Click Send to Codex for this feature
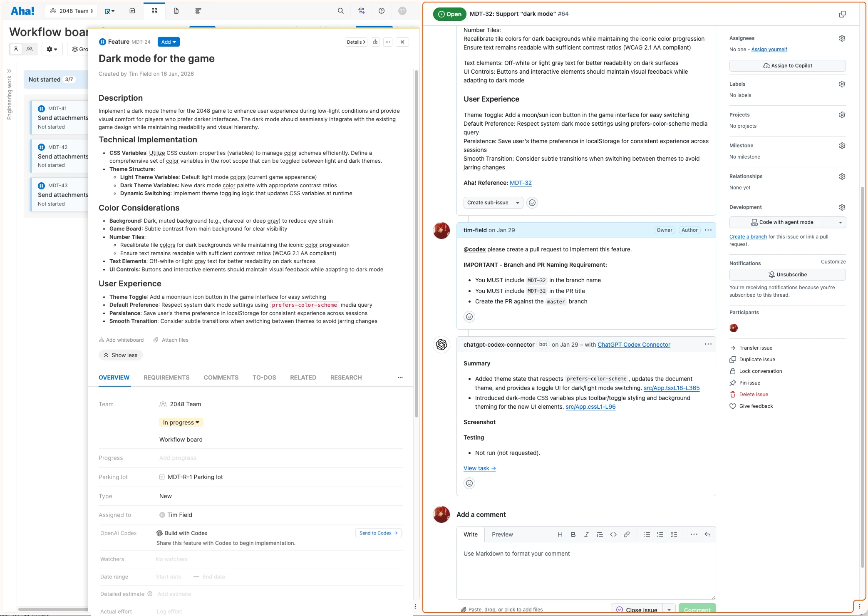The height and width of the screenshot is (616, 868). 378,533
